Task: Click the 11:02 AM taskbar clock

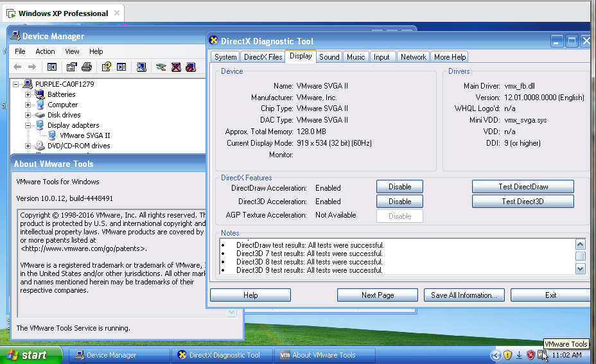Action: coord(566,355)
